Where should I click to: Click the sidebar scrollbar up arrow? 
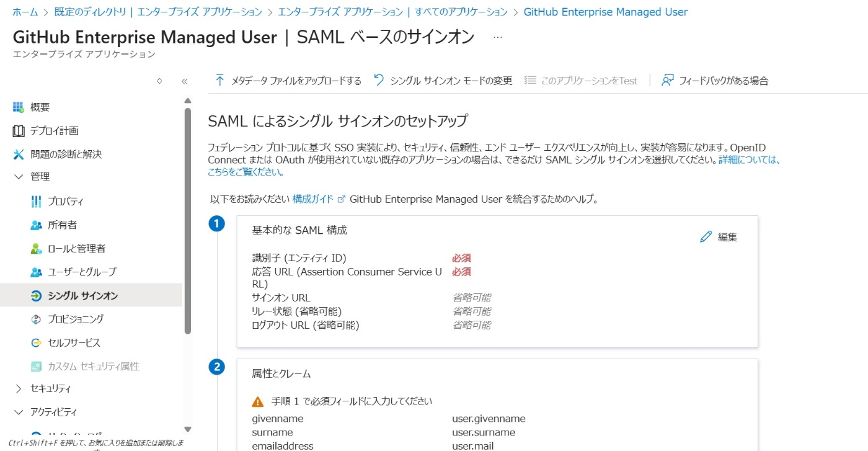(188, 100)
